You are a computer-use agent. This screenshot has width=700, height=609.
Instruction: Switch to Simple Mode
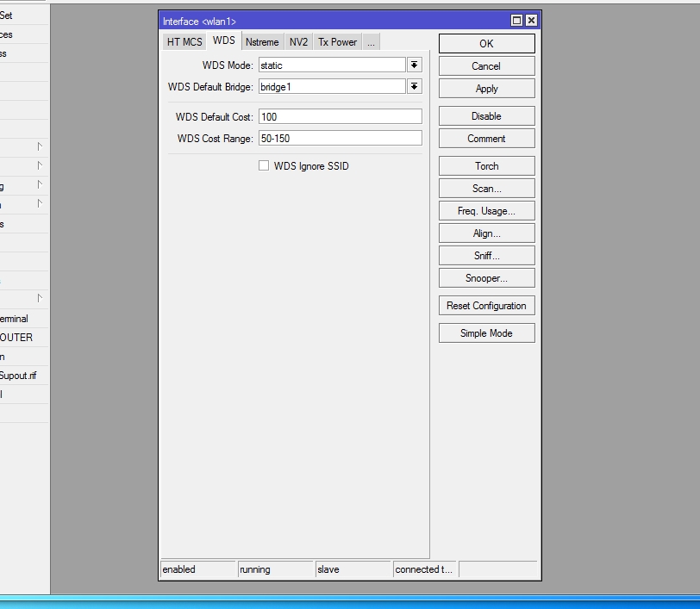[486, 332]
